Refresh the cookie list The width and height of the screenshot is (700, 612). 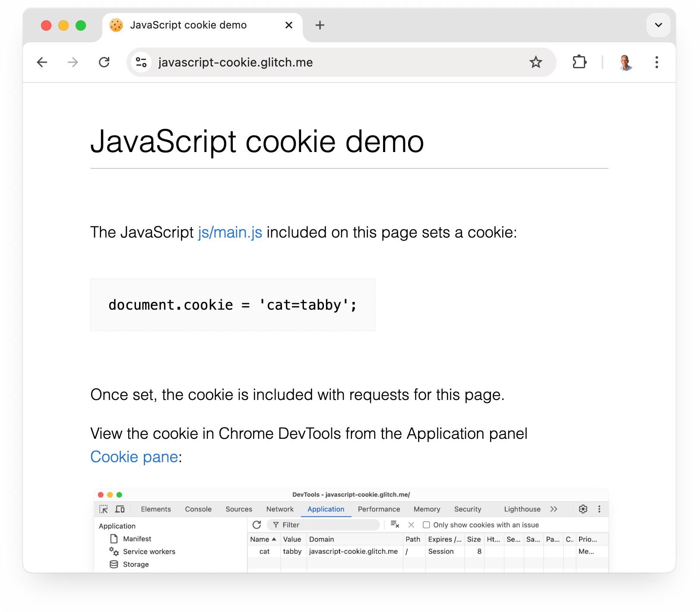[x=257, y=524]
